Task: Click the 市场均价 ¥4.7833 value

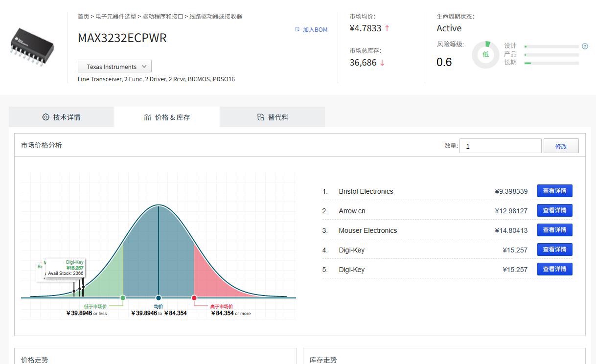Action: (366, 28)
